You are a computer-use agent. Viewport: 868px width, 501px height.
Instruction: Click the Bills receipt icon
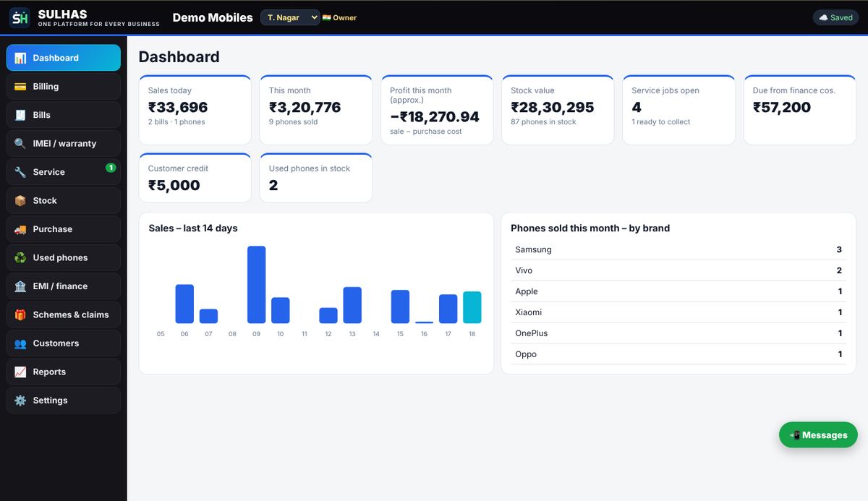click(x=20, y=115)
